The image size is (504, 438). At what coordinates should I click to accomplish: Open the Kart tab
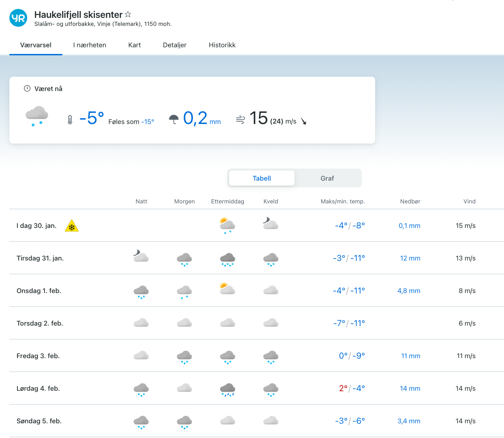click(x=135, y=45)
